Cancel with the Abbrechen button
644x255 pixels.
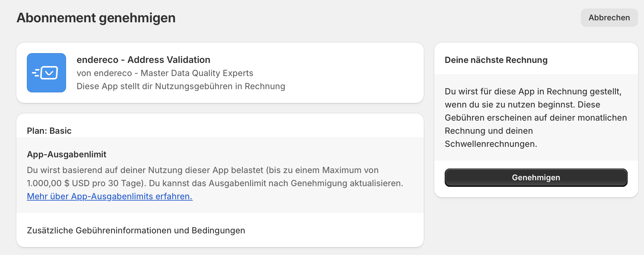(609, 18)
